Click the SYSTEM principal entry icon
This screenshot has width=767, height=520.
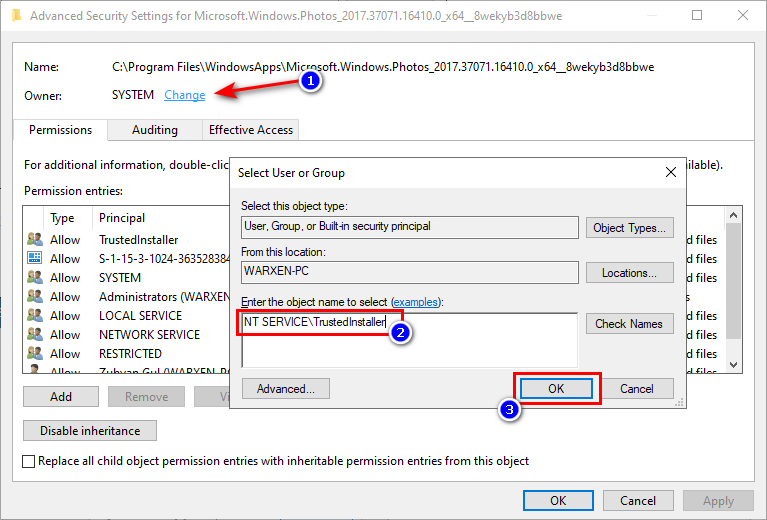(x=35, y=278)
